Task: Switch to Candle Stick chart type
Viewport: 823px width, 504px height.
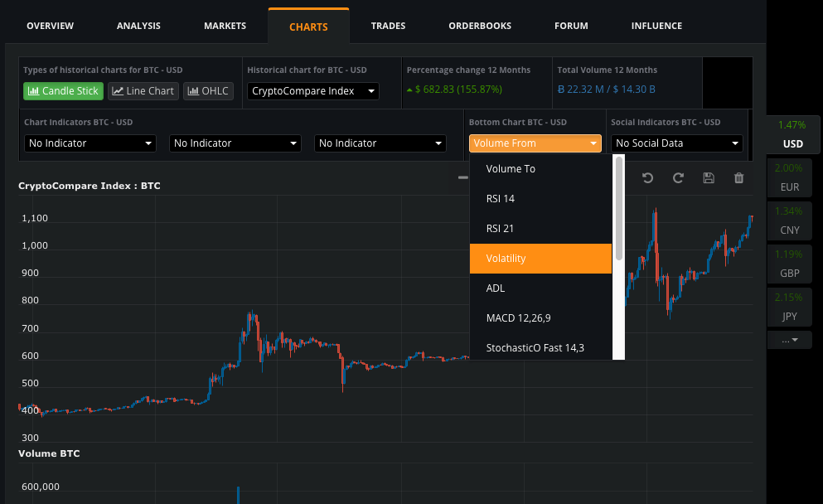Action: coord(63,91)
